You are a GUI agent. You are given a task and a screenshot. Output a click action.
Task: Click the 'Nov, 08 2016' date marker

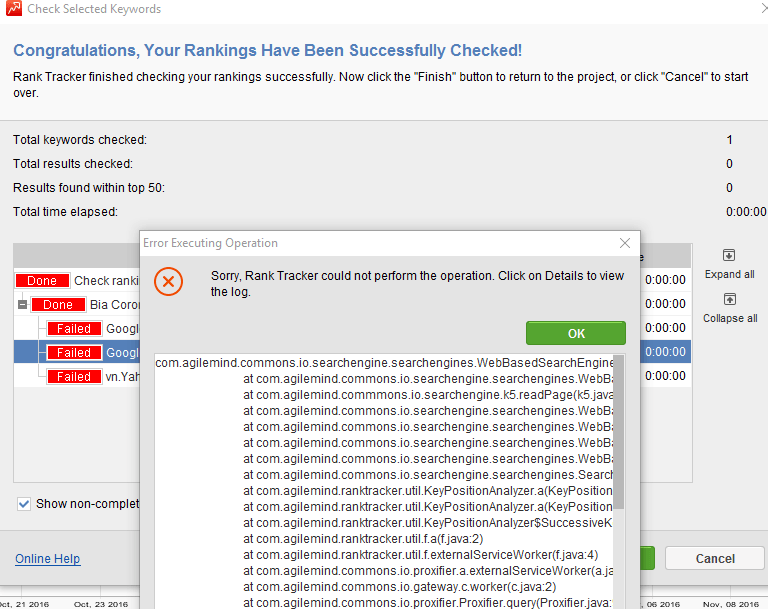coord(730,604)
